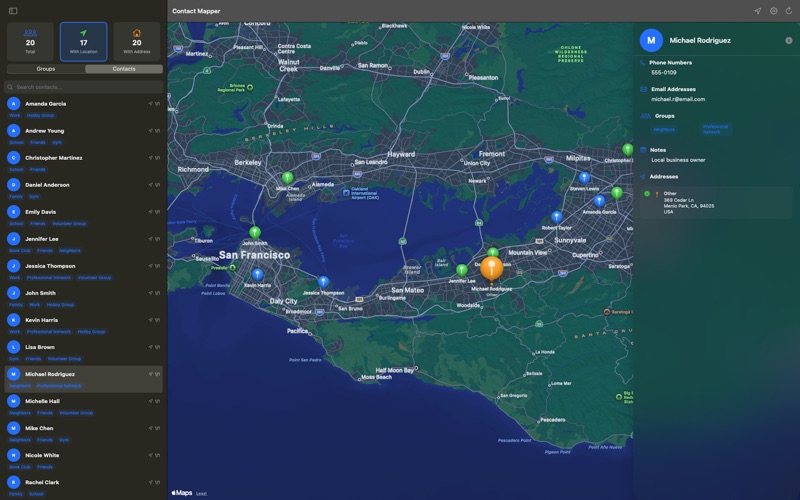Click Mike Chen's green map pin
The width and height of the screenshot is (800, 500).
pos(288,178)
